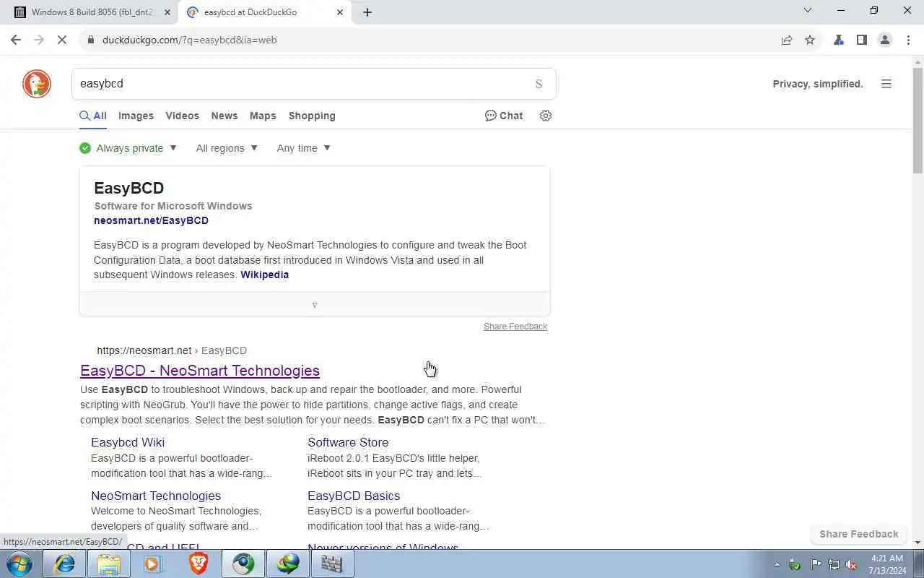
Task: Open the NeoSmart Technologies sublink
Action: (156, 496)
